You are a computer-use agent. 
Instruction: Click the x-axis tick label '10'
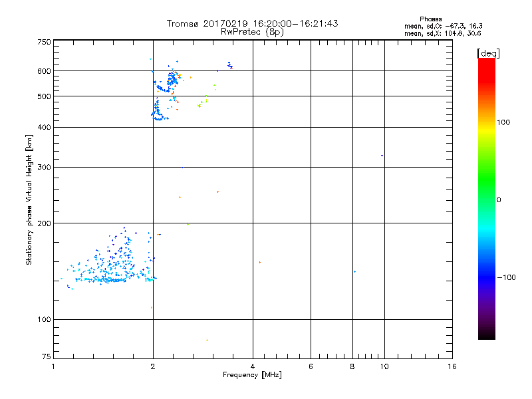tap(384, 366)
